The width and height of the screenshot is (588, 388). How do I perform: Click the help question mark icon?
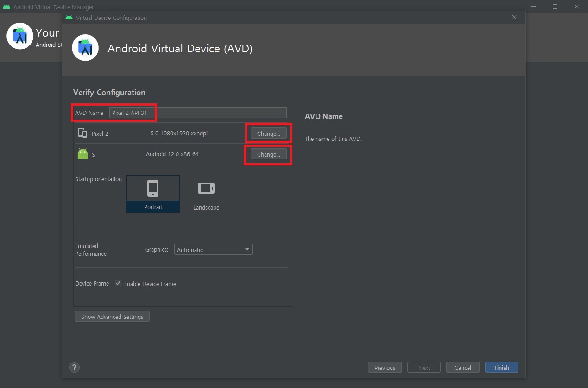74,367
